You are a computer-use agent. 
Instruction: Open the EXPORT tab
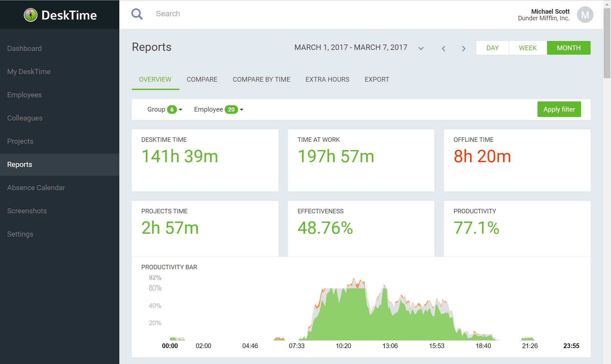[377, 79]
